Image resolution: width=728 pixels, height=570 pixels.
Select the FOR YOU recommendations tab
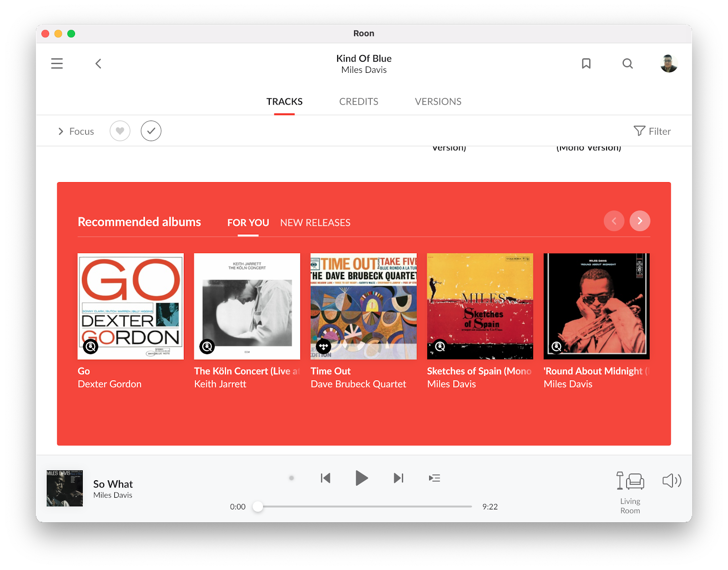pyautogui.click(x=248, y=223)
